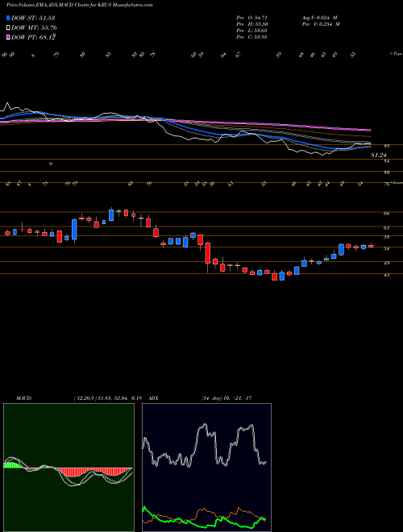Image resolution: width=403 pixels, height=532 pixels.
Task: Click the 'MACD:' panel label
Action: (x=24, y=398)
